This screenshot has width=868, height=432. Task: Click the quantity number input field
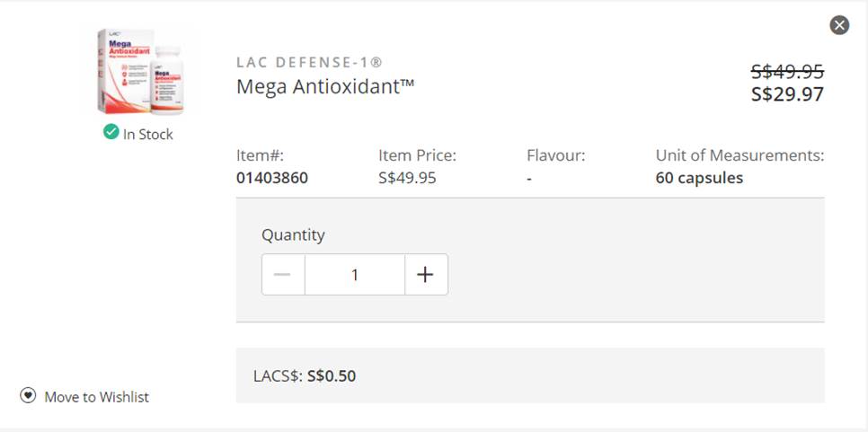355,275
